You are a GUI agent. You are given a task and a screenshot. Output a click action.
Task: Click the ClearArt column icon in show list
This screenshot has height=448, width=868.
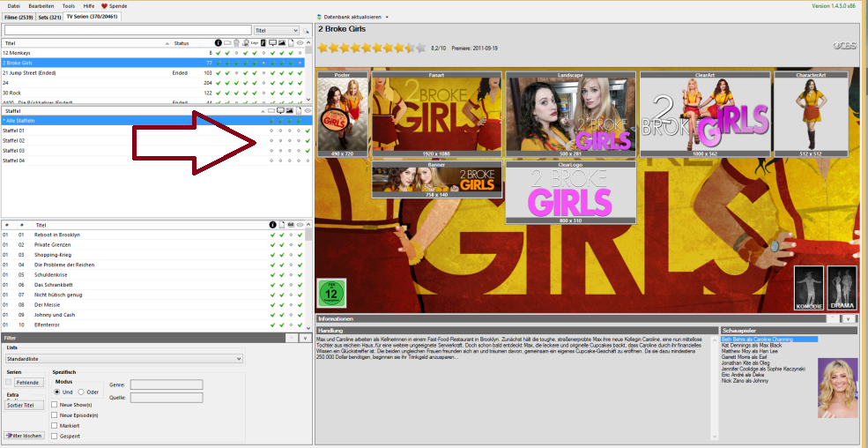[x=246, y=42]
